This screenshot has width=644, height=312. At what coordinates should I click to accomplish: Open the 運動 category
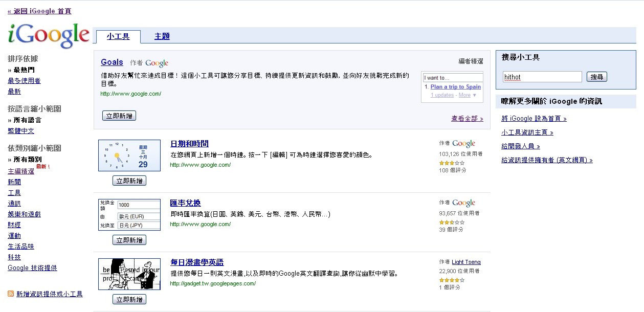point(14,235)
